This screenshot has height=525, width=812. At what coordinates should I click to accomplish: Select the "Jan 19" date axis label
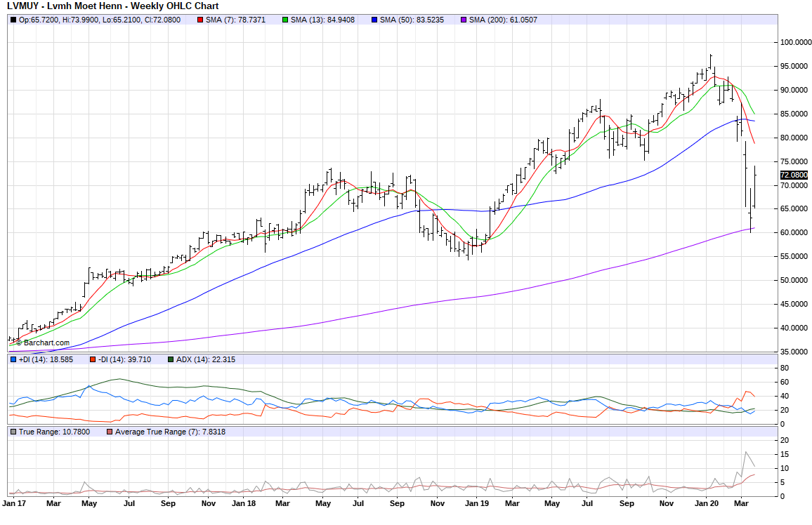coord(477,503)
